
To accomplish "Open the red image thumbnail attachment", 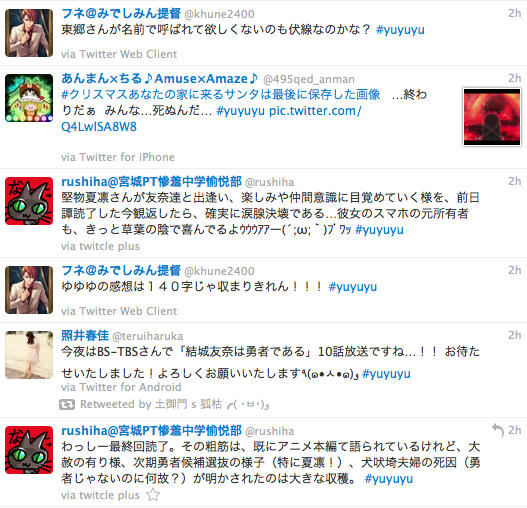I will [492, 117].
